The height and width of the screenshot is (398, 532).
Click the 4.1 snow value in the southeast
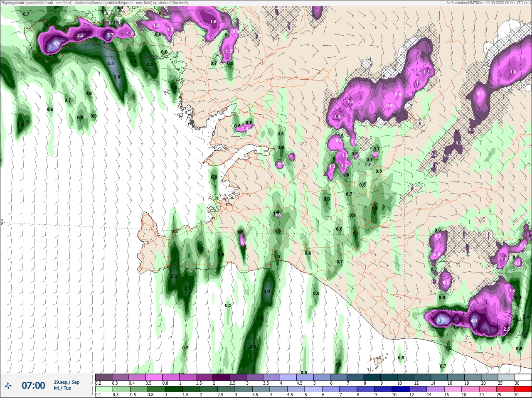[x=474, y=321]
